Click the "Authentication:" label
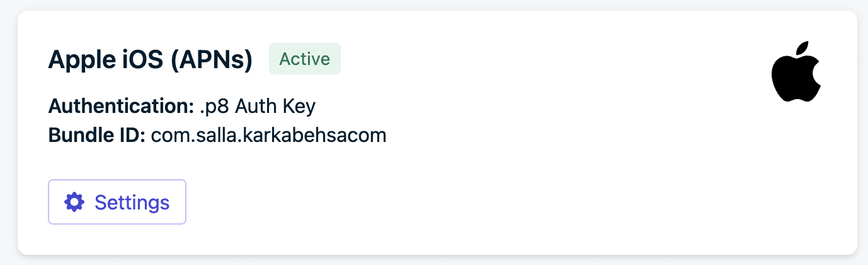 [121, 107]
